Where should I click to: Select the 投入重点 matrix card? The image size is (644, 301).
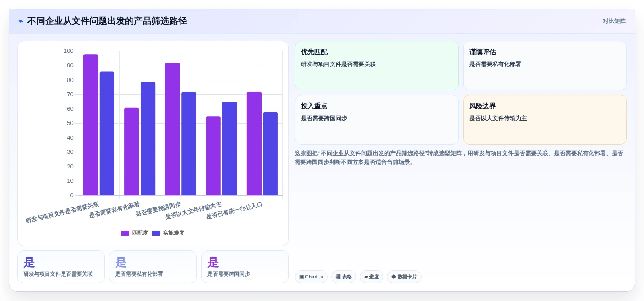[376, 120]
